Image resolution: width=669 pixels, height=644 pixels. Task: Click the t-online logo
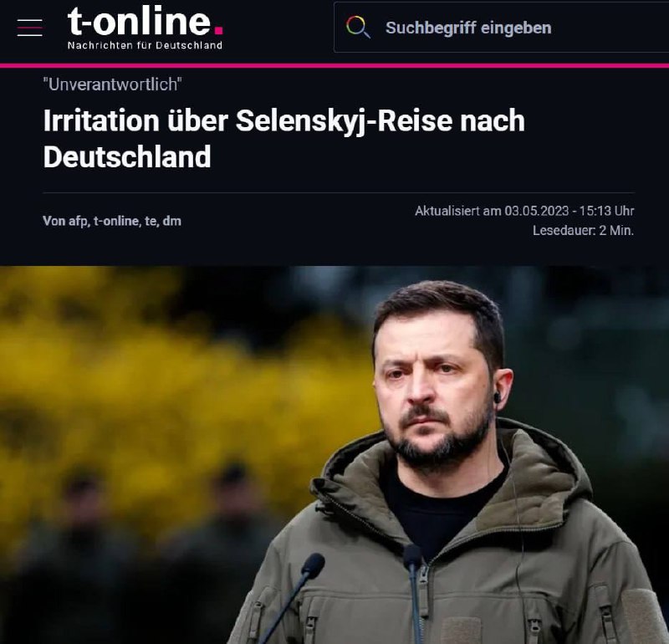tap(145, 28)
